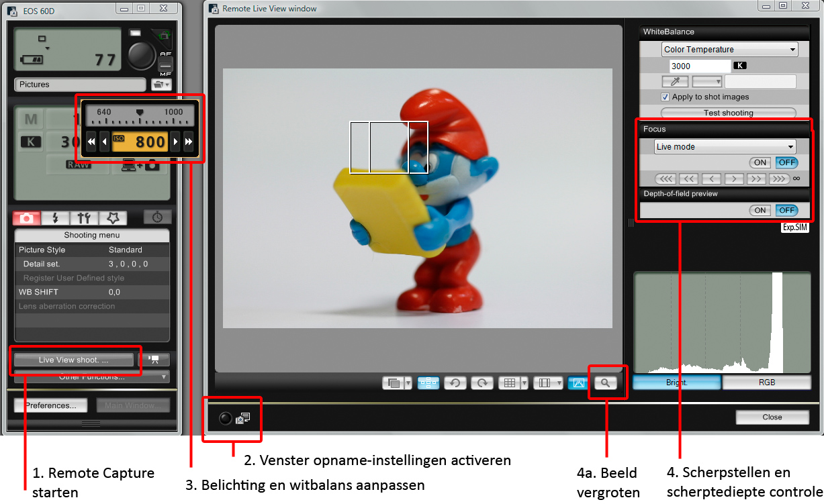
Task: Select the white balance eyedropper tool
Action: point(675,81)
